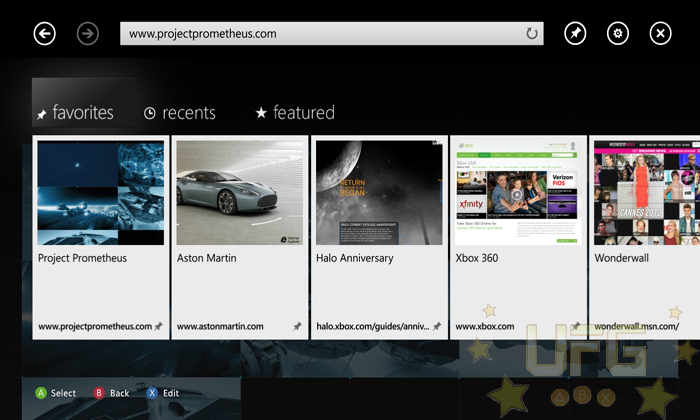Close the browser with the X button

(x=660, y=33)
